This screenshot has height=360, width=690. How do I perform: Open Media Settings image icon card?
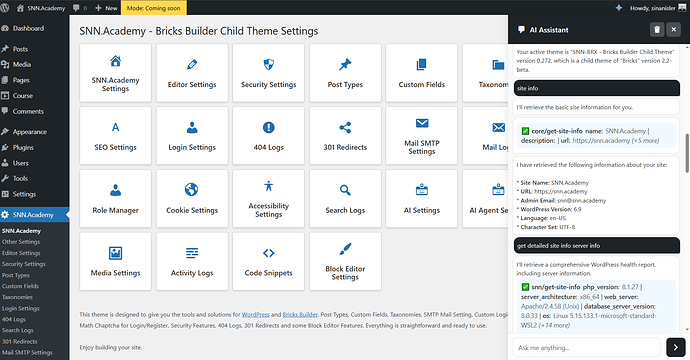click(x=115, y=261)
